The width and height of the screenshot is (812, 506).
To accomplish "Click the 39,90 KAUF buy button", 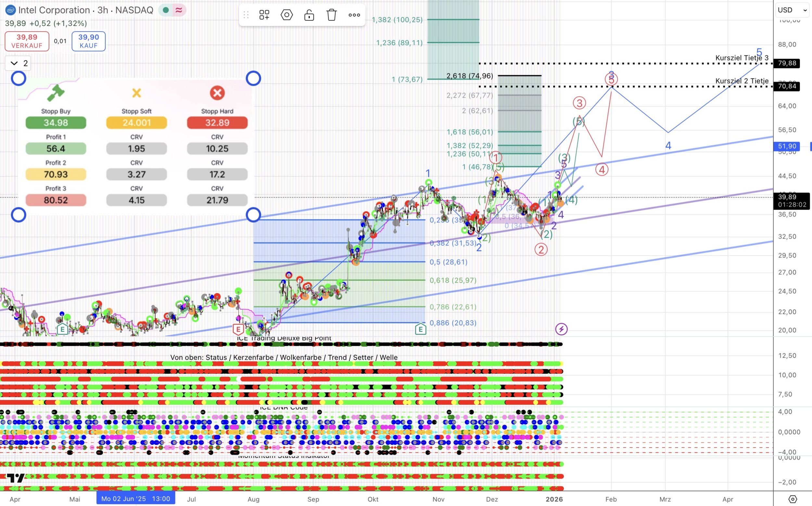I will (89, 41).
